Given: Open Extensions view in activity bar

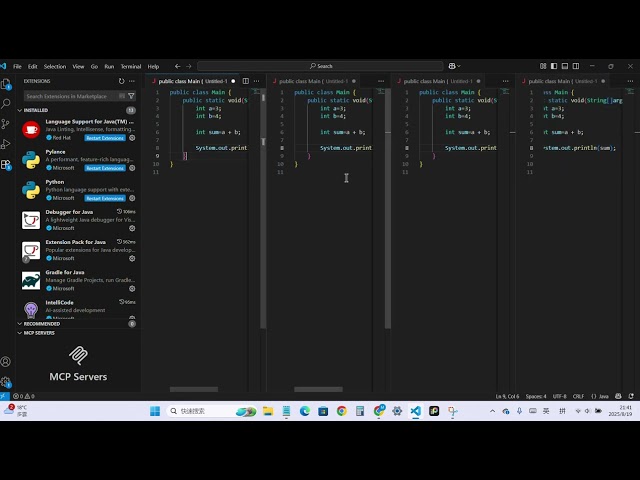Looking at the screenshot, I should (x=6, y=164).
